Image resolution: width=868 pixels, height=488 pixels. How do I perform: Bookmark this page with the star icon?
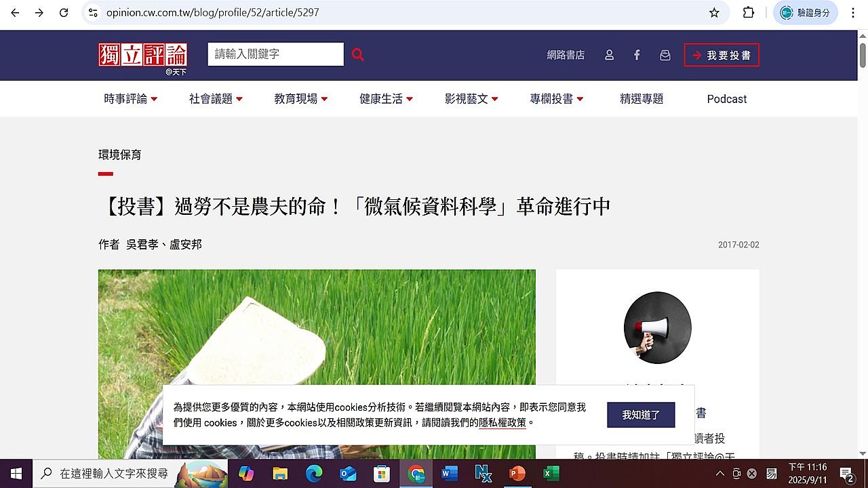[x=714, y=13]
